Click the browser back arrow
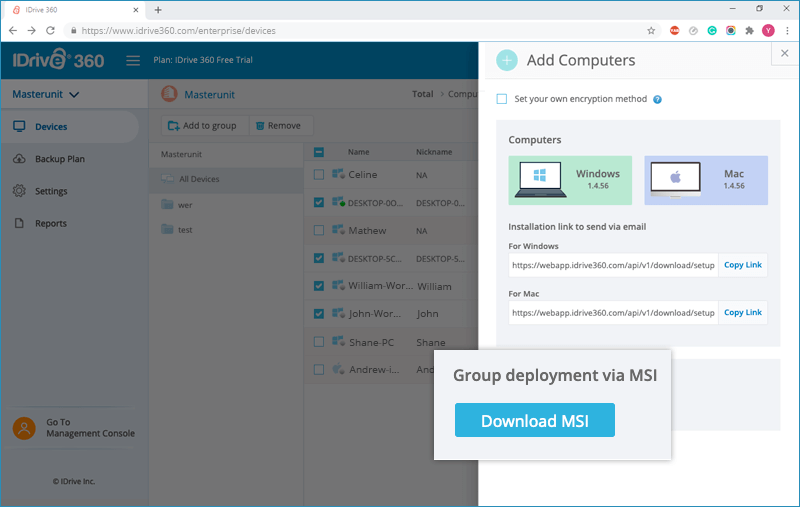 pos(13,31)
